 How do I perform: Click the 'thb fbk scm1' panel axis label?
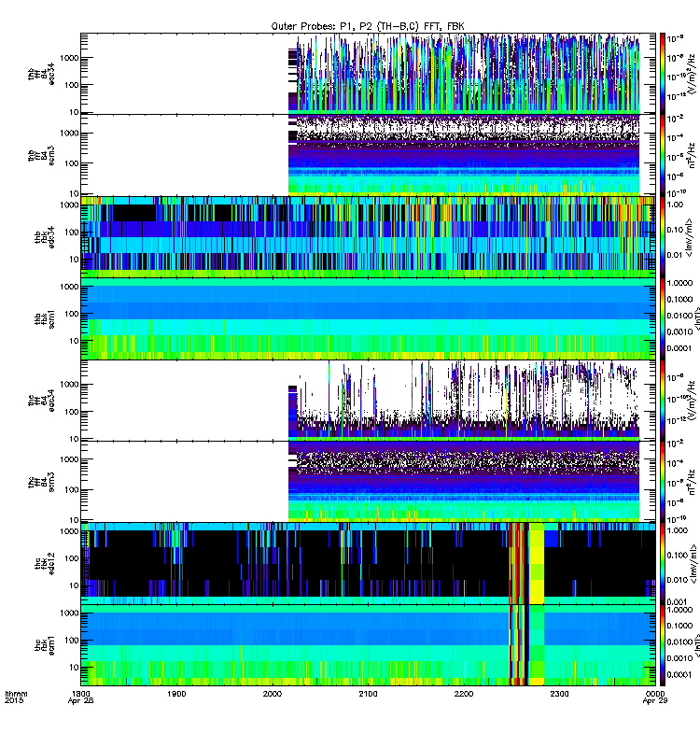pos(44,318)
